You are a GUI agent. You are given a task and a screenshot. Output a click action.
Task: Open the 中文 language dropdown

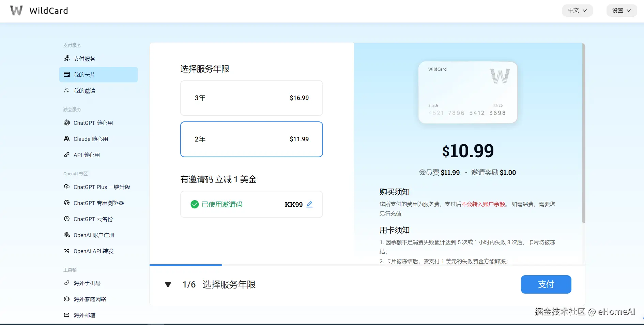tap(578, 11)
